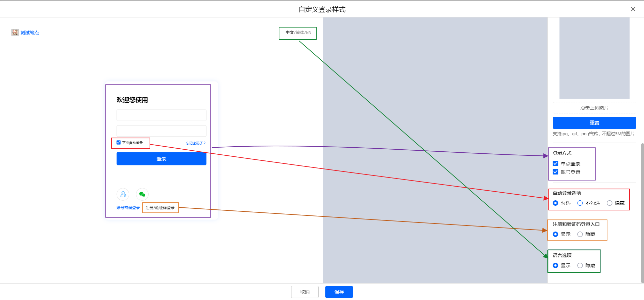Click the 测试站点 site logo icon
644x300 pixels.
[15, 32]
